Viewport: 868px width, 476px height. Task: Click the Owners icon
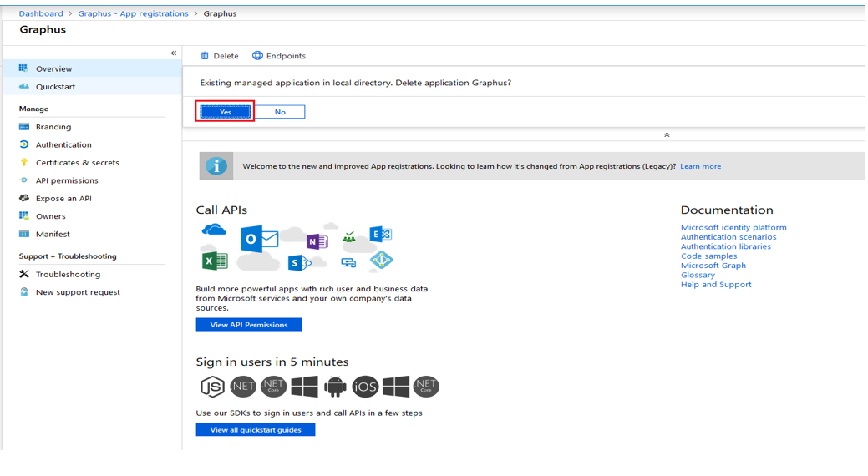coord(23,215)
